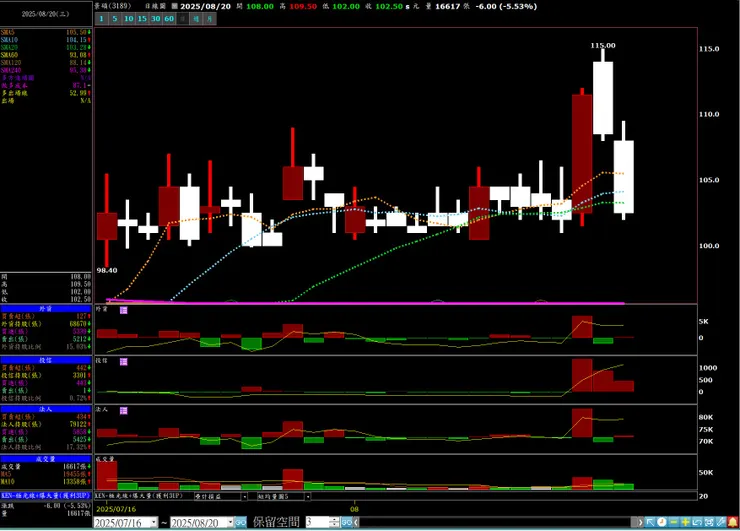
Task: Click scrollbar left arrow at chart bottom
Action: click(x=356, y=523)
